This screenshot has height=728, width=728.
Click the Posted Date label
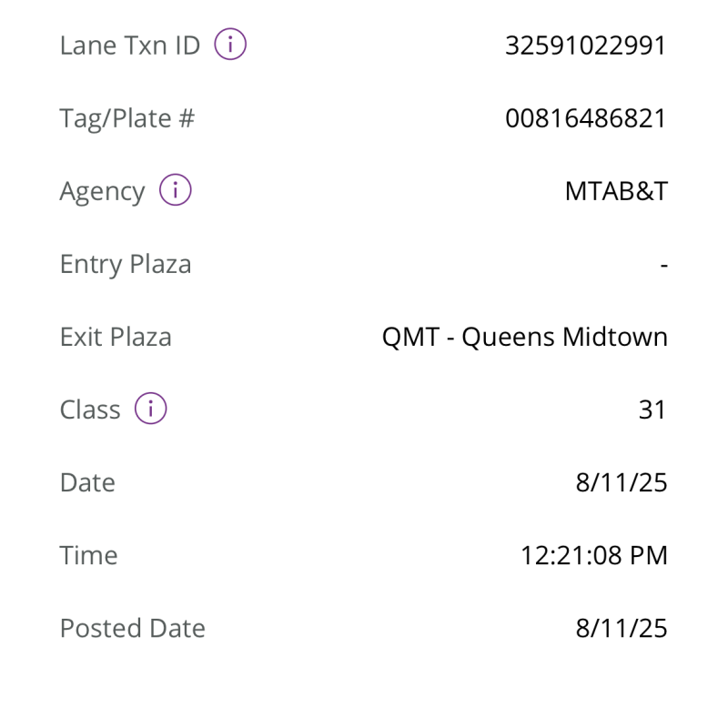point(132,628)
